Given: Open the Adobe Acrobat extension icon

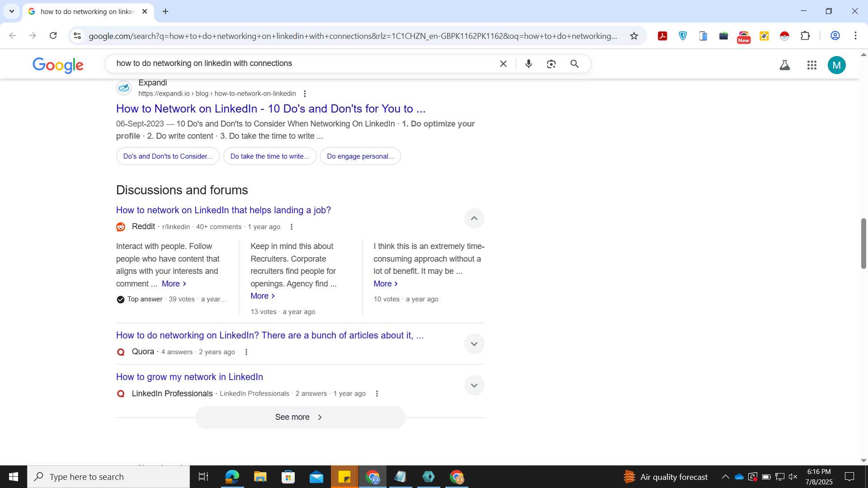Looking at the screenshot, I should [662, 36].
